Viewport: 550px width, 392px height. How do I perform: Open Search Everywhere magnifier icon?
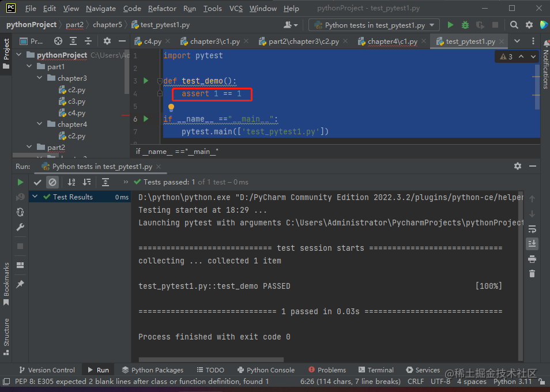point(514,25)
